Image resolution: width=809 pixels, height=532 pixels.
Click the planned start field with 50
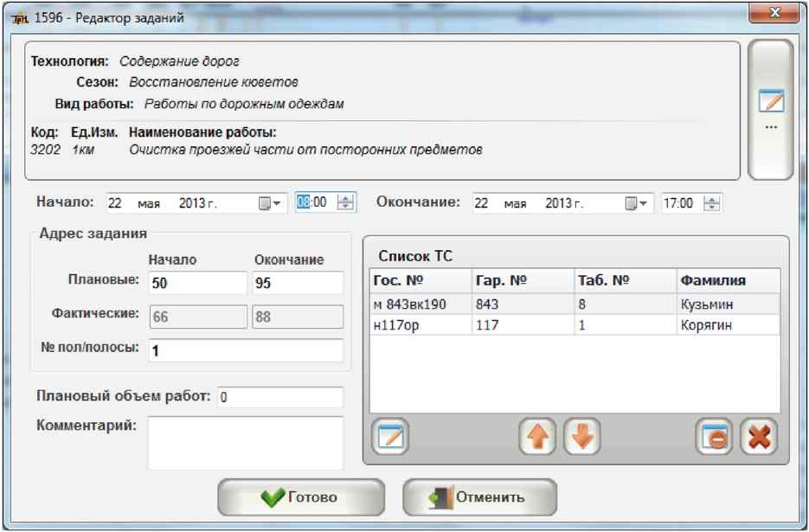[197, 283]
